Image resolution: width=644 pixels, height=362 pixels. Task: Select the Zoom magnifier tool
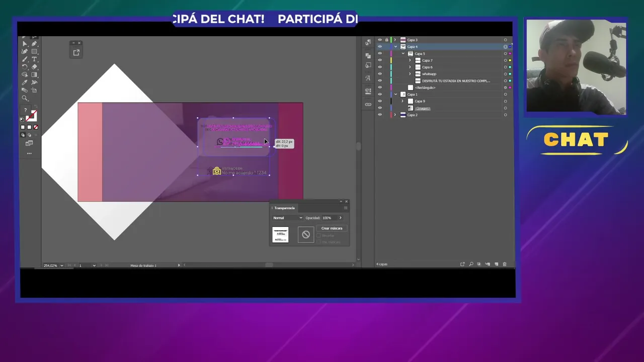coord(25,98)
